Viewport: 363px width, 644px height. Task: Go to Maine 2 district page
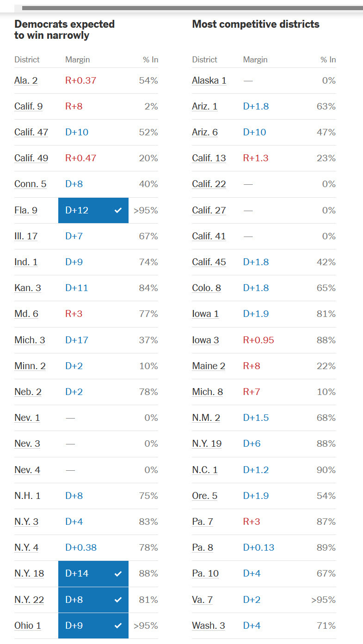[209, 366]
